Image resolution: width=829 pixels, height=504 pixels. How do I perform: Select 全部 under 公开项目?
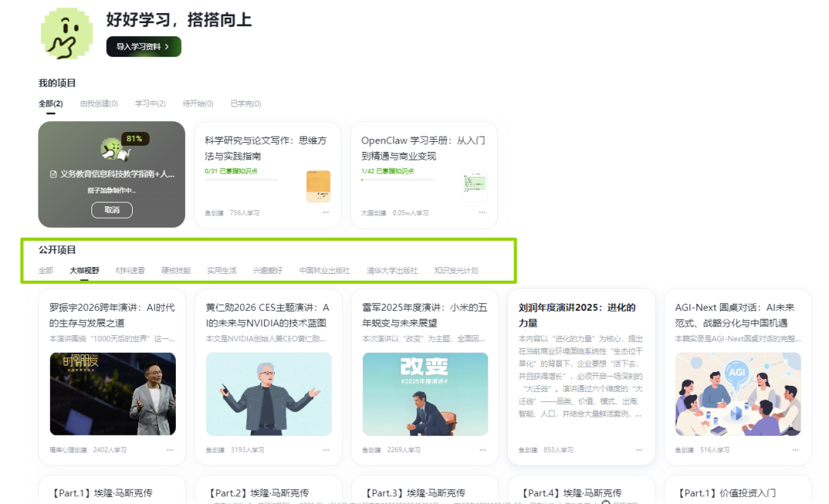point(46,271)
